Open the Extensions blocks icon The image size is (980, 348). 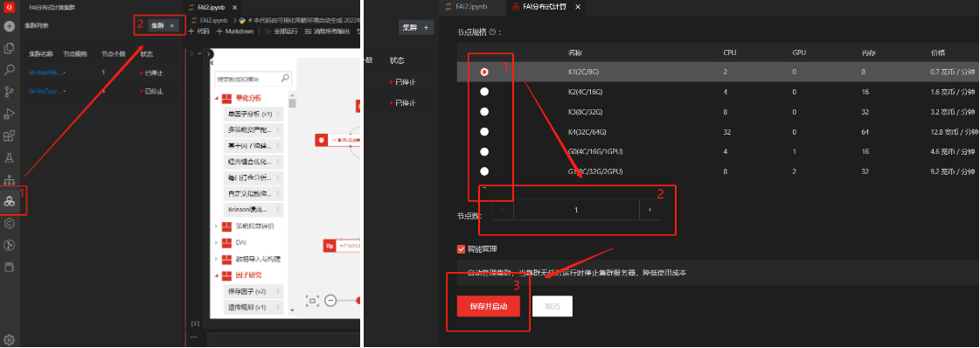click(x=9, y=136)
